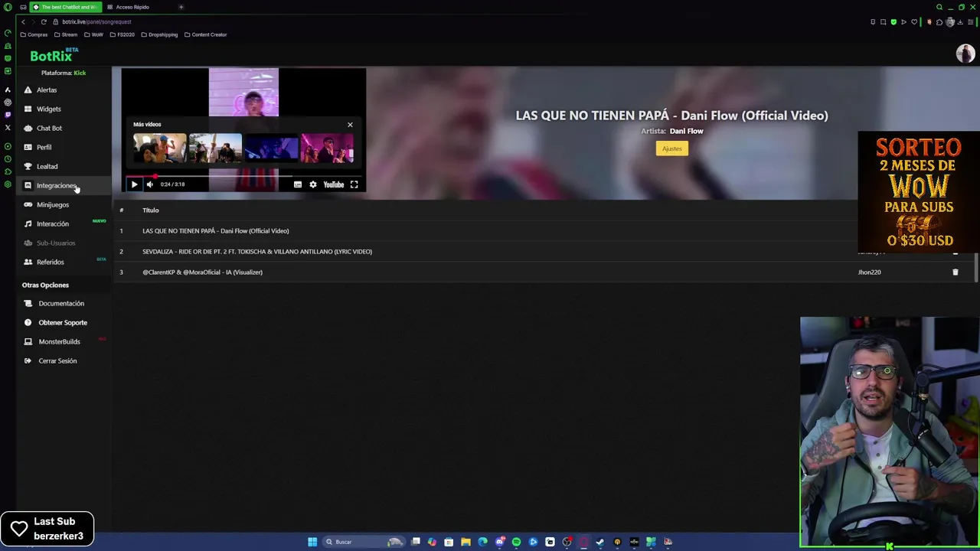980x551 pixels.
Task: Click the browser search magnifier icon
Action: pyautogui.click(x=939, y=7)
